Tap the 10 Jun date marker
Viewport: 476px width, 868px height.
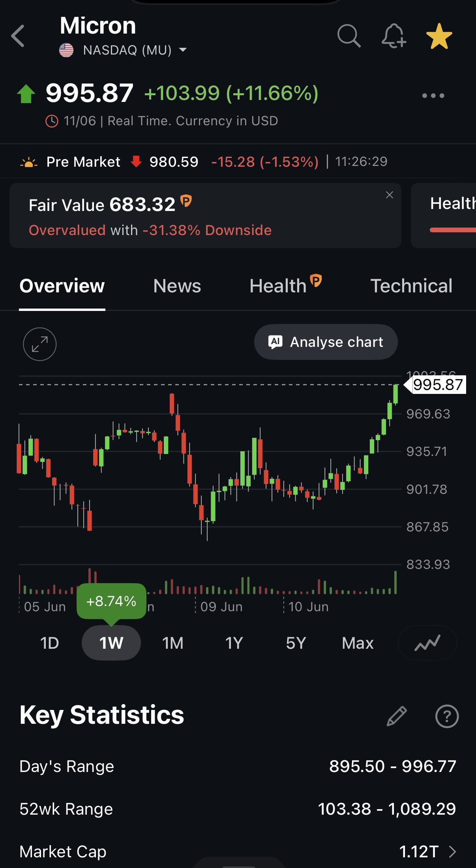coord(308,607)
